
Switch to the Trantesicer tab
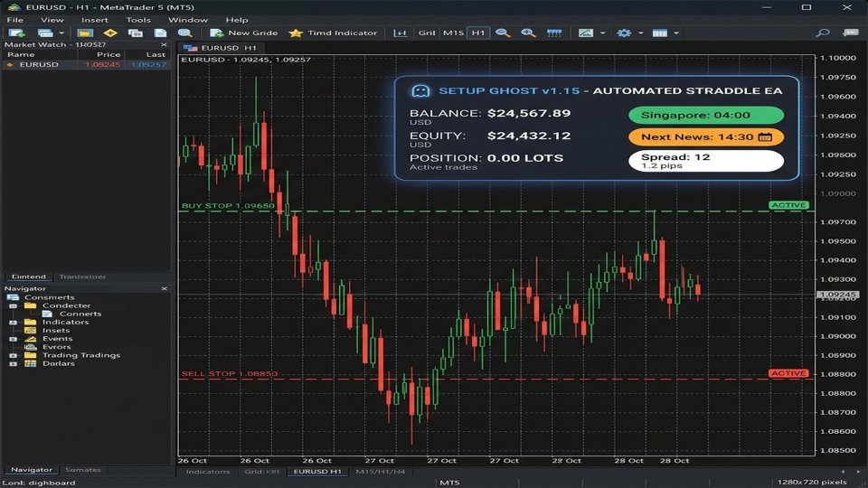click(82, 277)
